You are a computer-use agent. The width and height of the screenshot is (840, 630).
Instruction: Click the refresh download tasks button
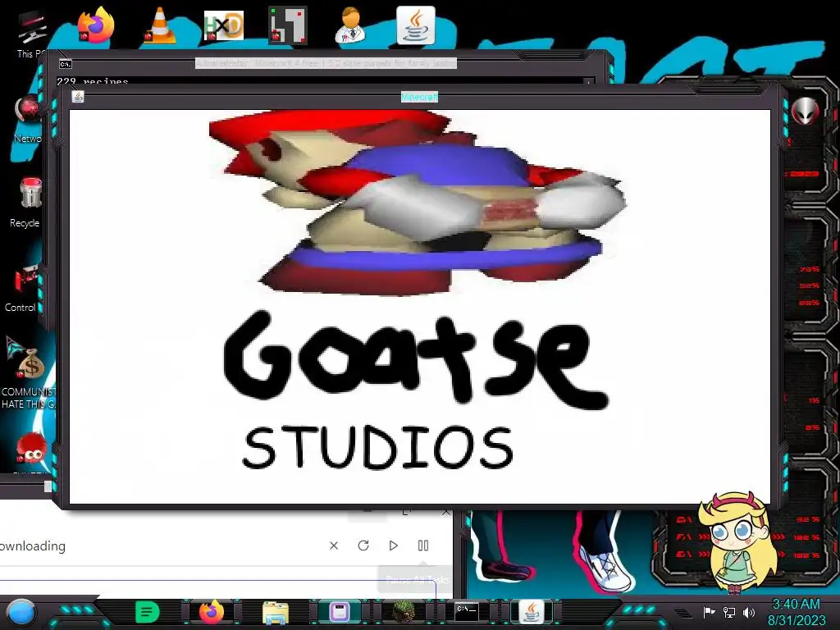pyautogui.click(x=363, y=546)
